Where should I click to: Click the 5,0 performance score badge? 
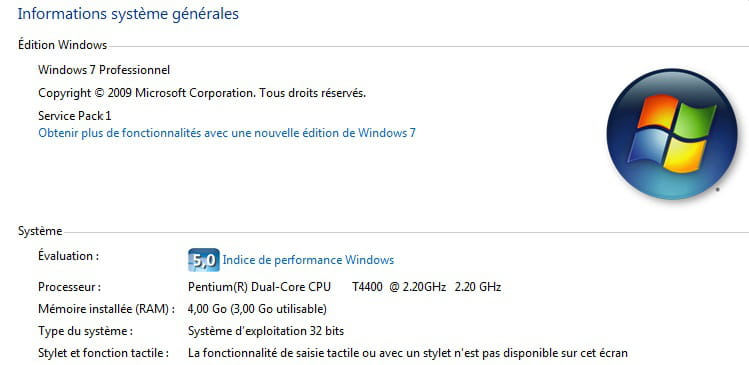click(x=204, y=260)
